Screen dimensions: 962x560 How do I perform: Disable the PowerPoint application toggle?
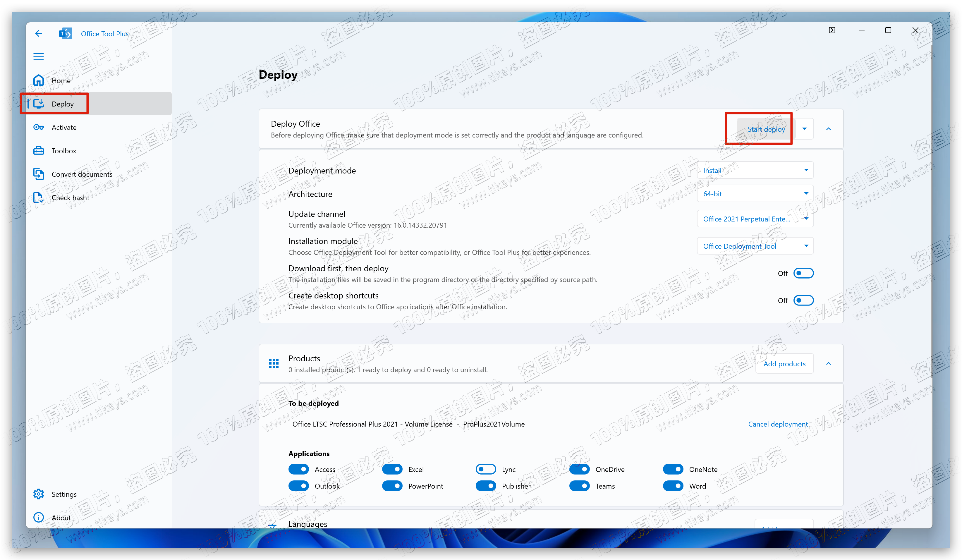tap(392, 486)
